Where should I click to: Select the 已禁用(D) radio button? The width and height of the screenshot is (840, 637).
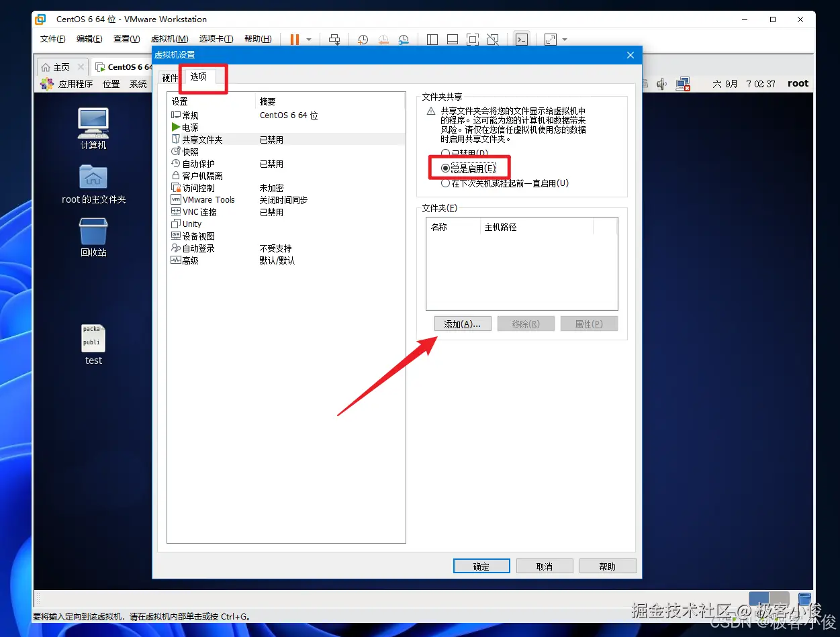pyautogui.click(x=445, y=154)
